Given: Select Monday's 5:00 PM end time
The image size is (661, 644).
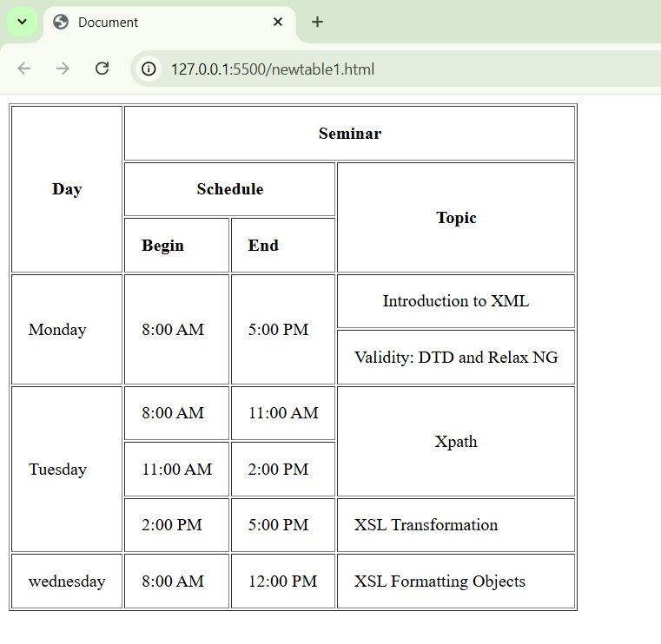Looking at the screenshot, I should pos(283,329).
